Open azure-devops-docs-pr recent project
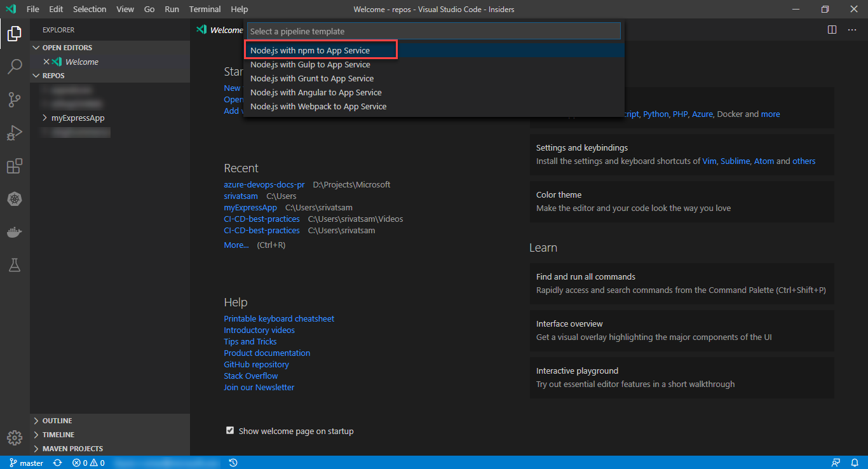Image resolution: width=868 pixels, height=469 pixels. (x=264, y=184)
